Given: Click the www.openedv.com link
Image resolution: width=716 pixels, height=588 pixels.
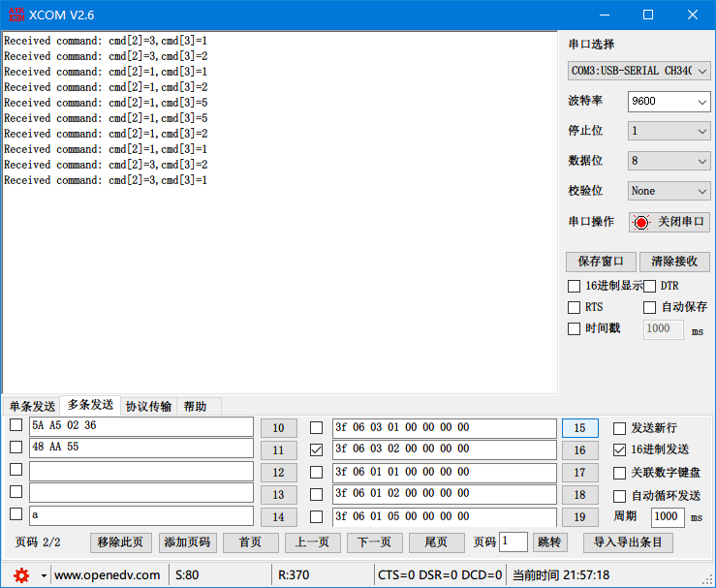Looking at the screenshot, I should pyautogui.click(x=108, y=575).
